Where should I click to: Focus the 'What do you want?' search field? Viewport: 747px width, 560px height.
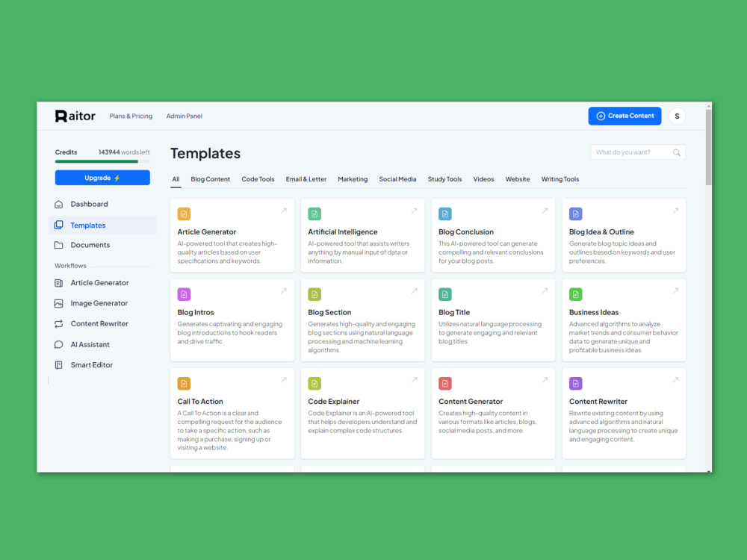tap(637, 152)
